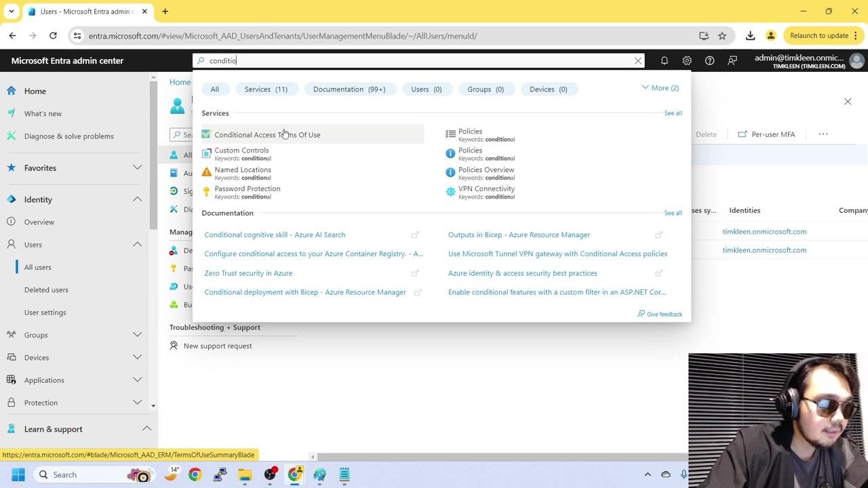Screen dimensions: 868x488
Task: Open the feedback icon in header
Action: 732,61
